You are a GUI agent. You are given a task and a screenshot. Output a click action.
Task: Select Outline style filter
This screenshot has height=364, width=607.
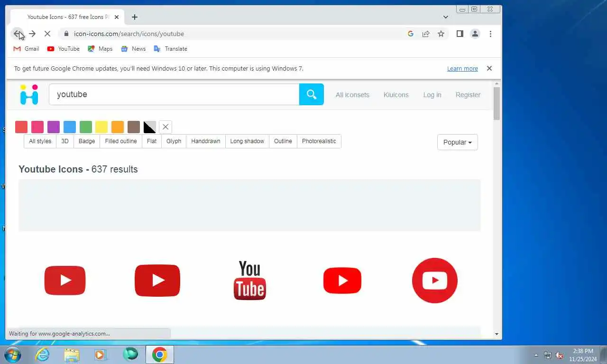tap(283, 141)
